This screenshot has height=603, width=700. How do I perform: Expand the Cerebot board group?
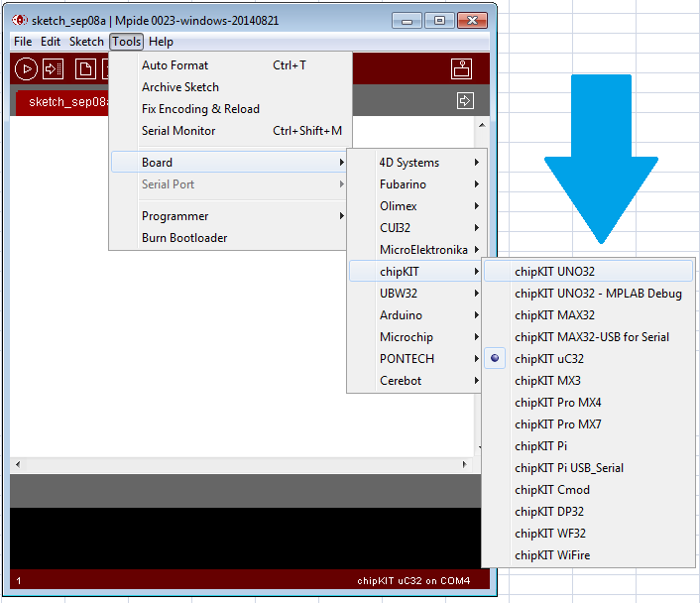(x=414, y=381)
